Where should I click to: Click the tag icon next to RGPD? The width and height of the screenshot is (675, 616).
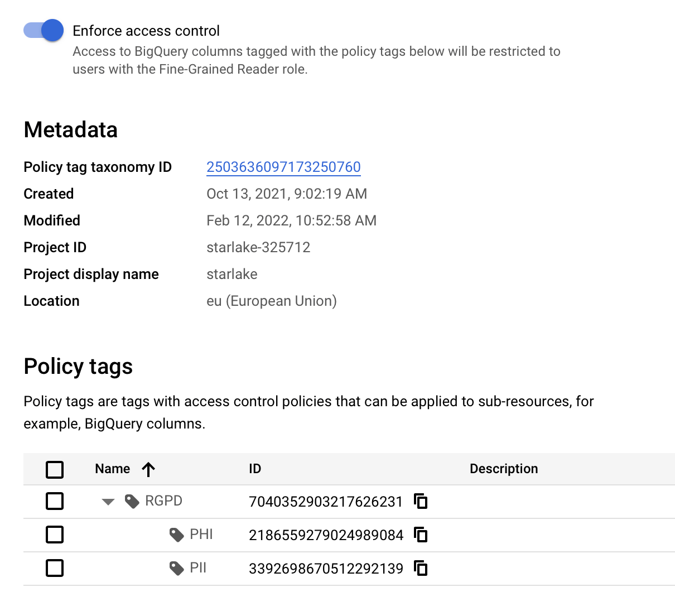click(x=132, y=502)
